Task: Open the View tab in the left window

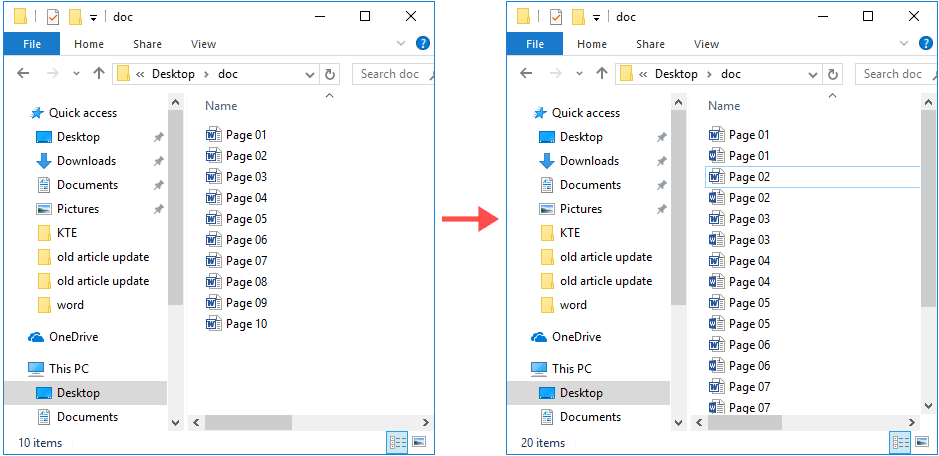Action: [x=203, y=44]
